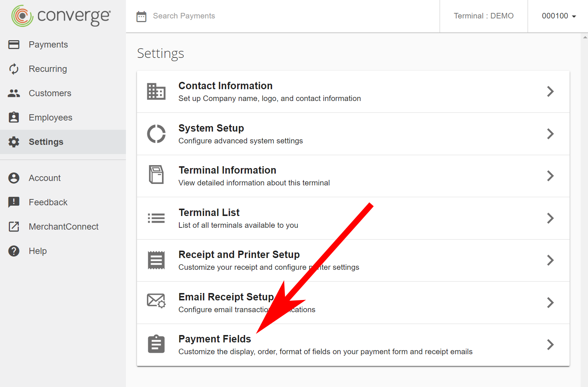Click the Settings page heading
This screenshot has height=387, width=588.
pos(161,53)
